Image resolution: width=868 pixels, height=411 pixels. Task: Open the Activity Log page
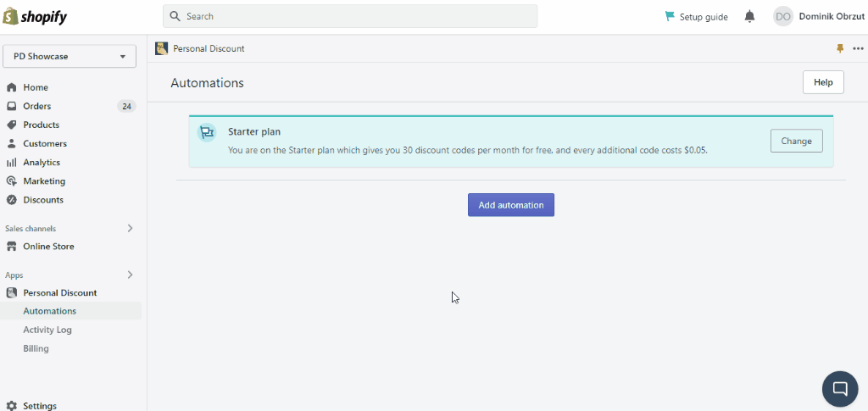coord(47,330)
